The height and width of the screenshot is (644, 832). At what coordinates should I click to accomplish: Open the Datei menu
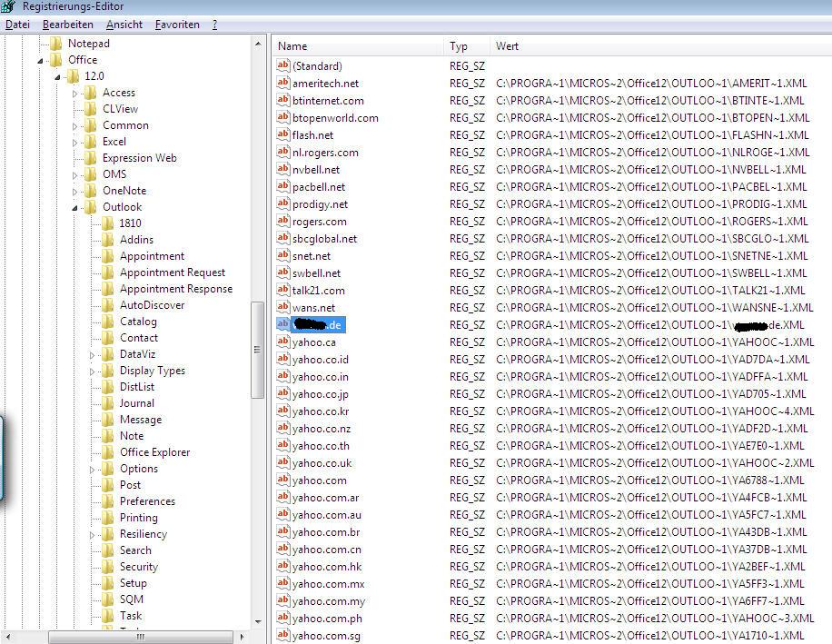click(17, 25)
